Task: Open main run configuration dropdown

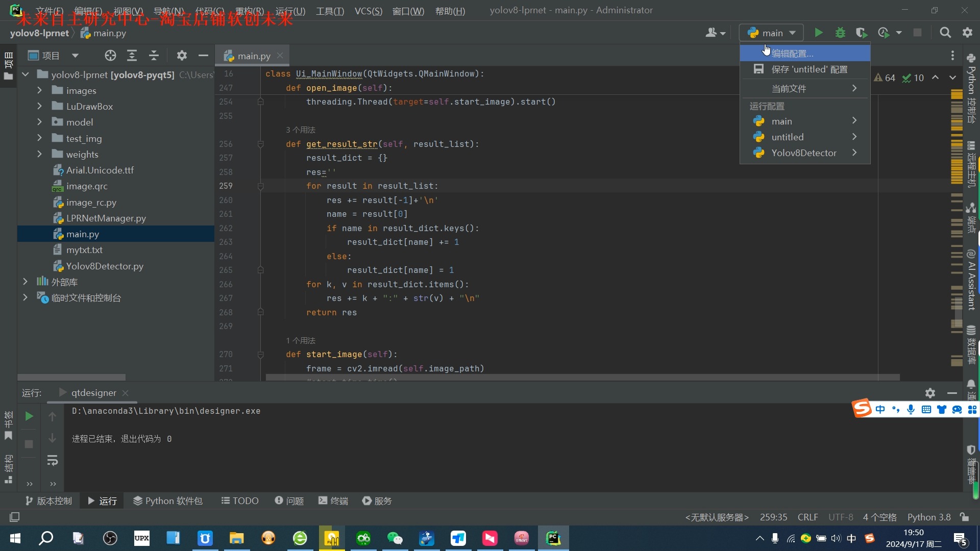Action: coord(771,33)
